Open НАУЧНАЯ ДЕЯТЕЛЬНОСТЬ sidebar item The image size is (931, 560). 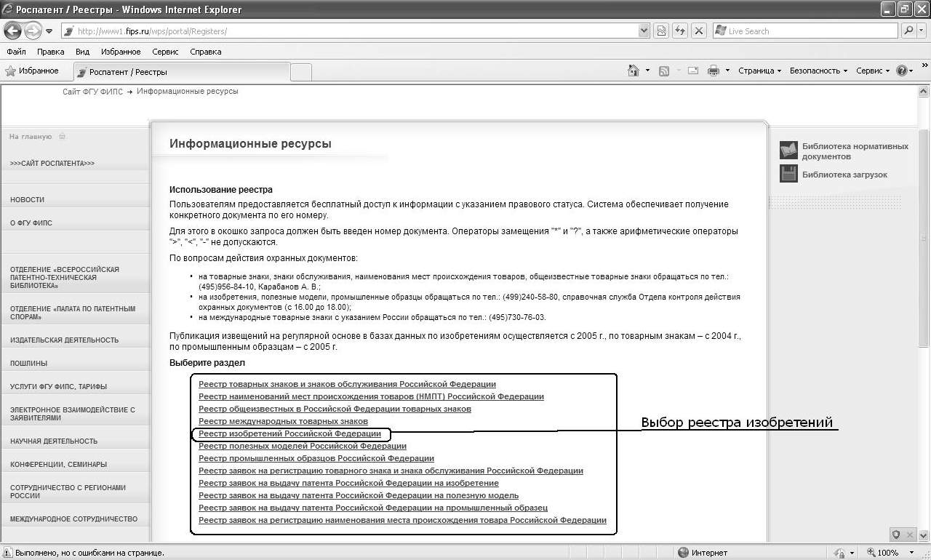coord(54,441)
